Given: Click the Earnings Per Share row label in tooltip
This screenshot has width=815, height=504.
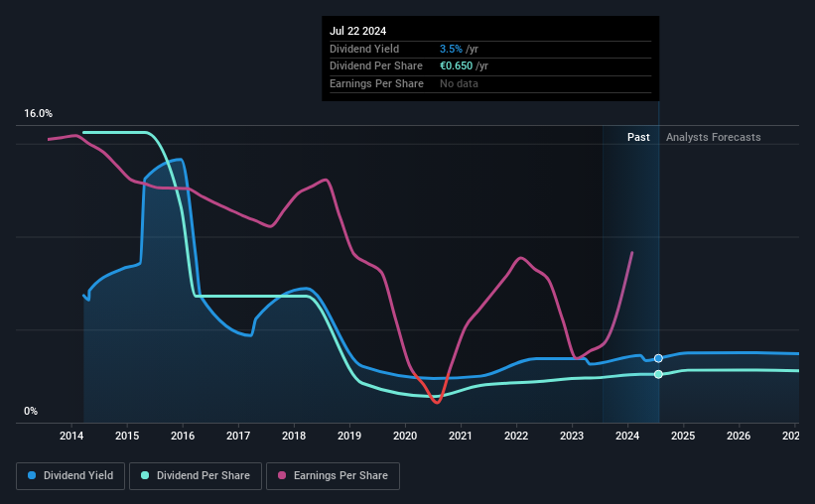Looking at the screenshot, I should pos(376,83).
